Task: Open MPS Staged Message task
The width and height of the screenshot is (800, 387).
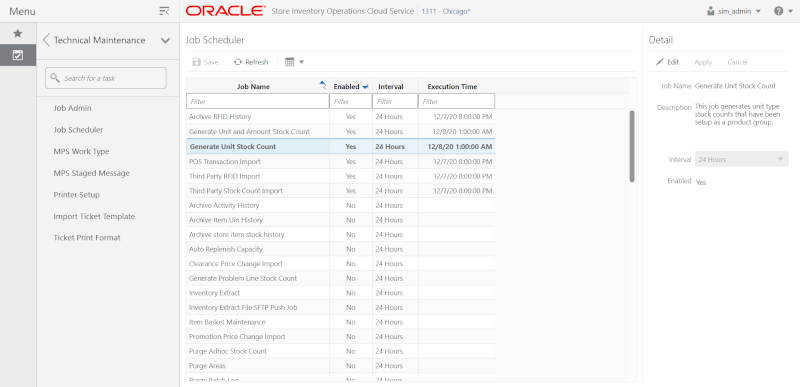Action: click(x=92, y=173)
